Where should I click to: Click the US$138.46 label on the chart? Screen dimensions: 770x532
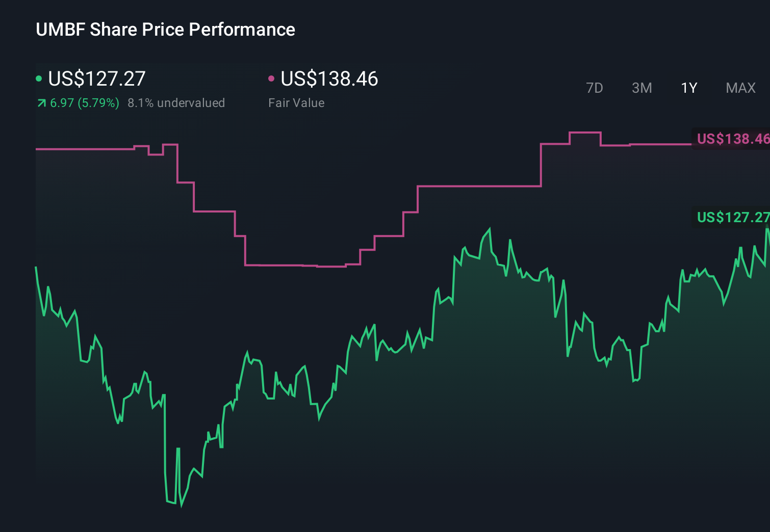tap(732, 139)
